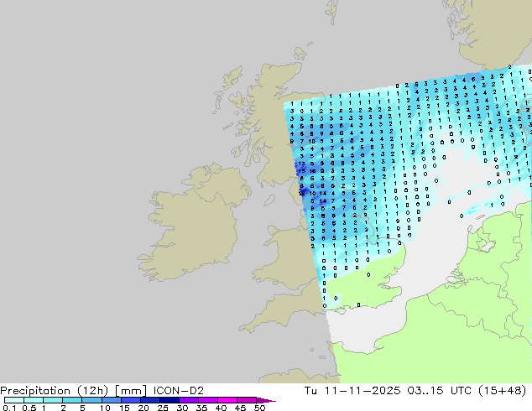The width and height of the screenshot is (532, 411).
Task: Click the '03..15 UTC' time range
Action: pyautogui.click(x=440, y=391)
